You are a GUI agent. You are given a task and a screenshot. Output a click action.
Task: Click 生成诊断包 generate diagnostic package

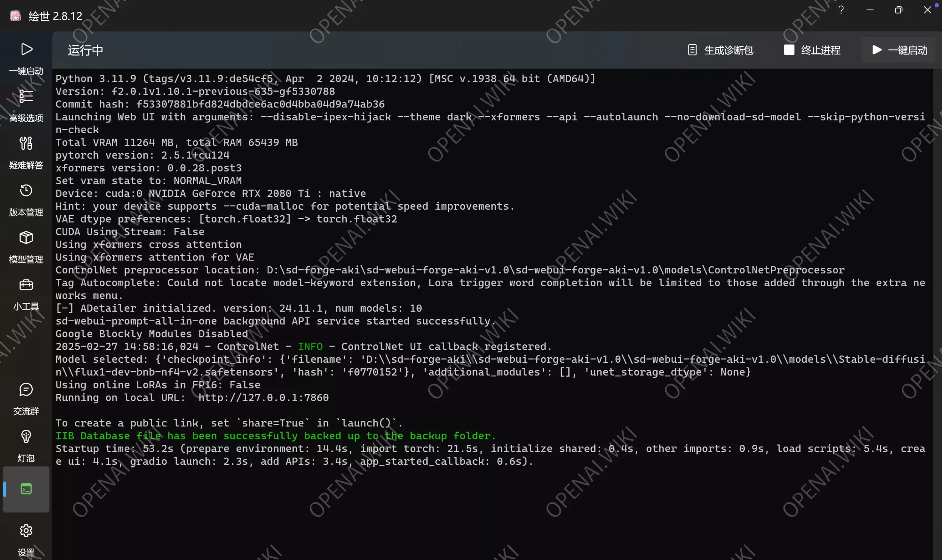pos(720,50)
